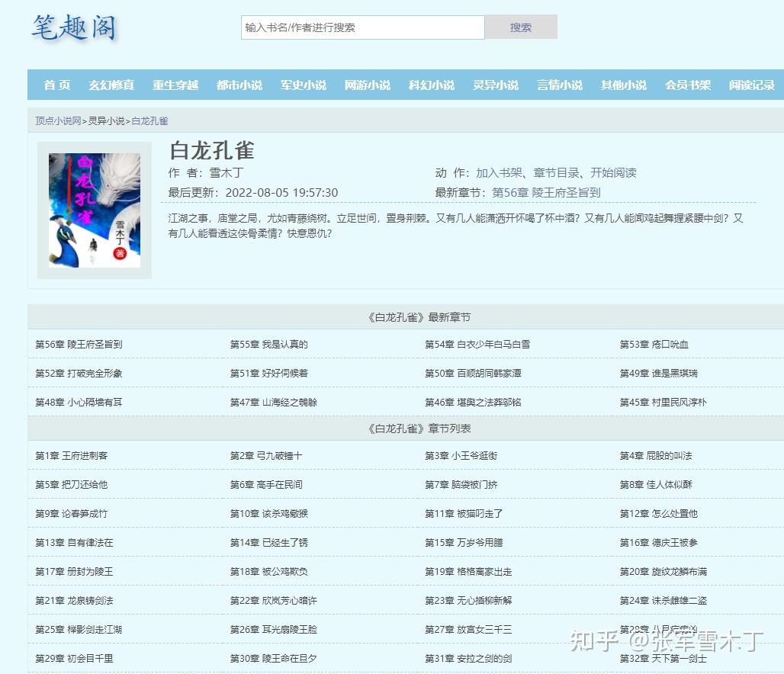Open 军史小说 category
The width and height of the screenshot is (784, 674).
click(x=304, y=85)
